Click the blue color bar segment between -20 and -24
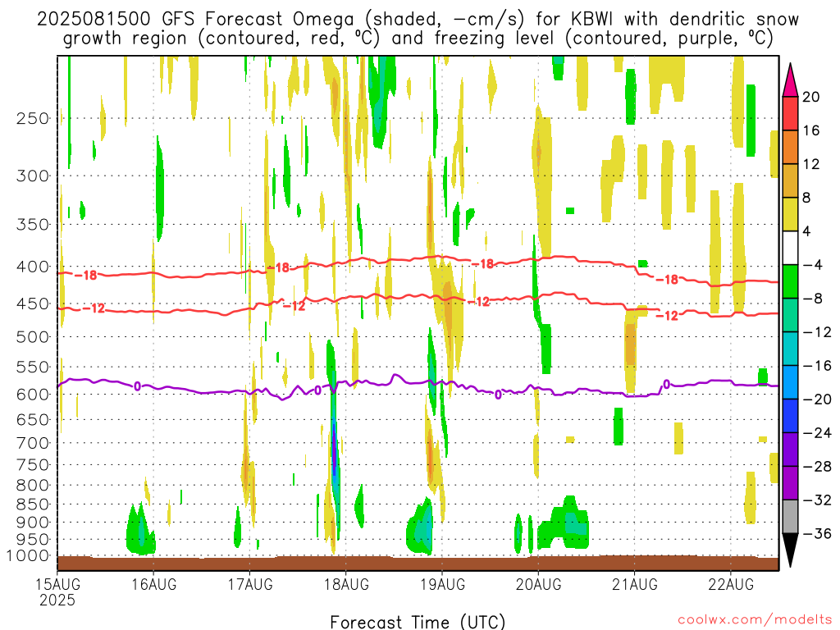The height and width of the screenshot is (630, 840). 790,416
